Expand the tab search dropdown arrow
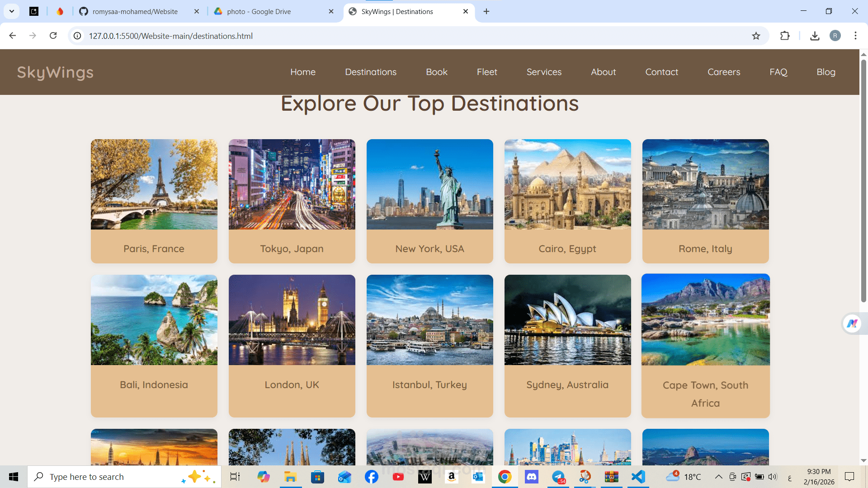This screenshot has height=488, width=868. pyautogui.click(x=12, y=11)
